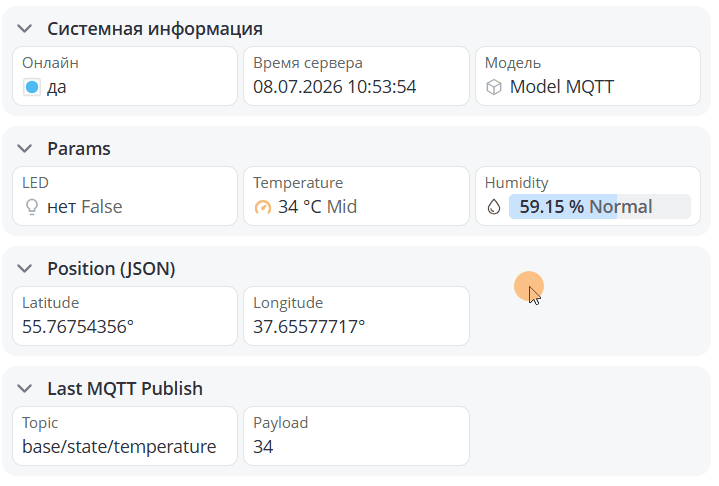This screenshot has width=719, height=486.
Task: Collapse the Системная информация section
Action: point(24,29)
